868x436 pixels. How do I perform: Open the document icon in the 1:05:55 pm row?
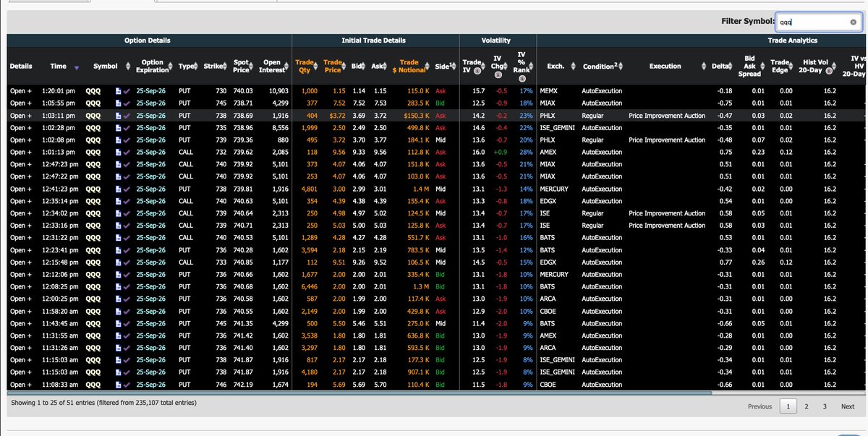coord(119,103)
